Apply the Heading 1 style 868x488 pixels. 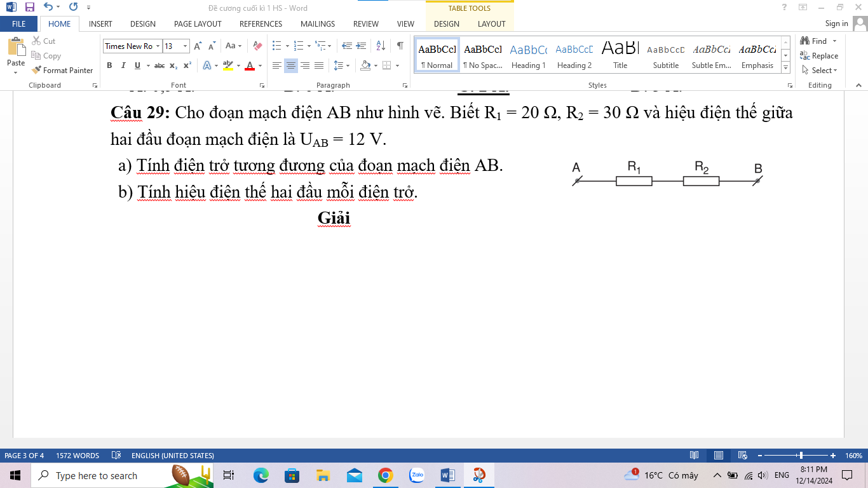[529, 56]
